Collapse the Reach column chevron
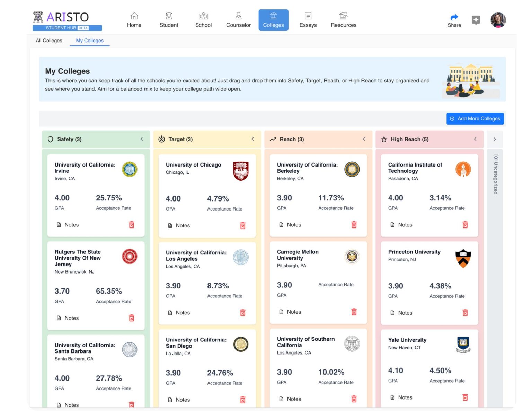 (x=364, y=139)
